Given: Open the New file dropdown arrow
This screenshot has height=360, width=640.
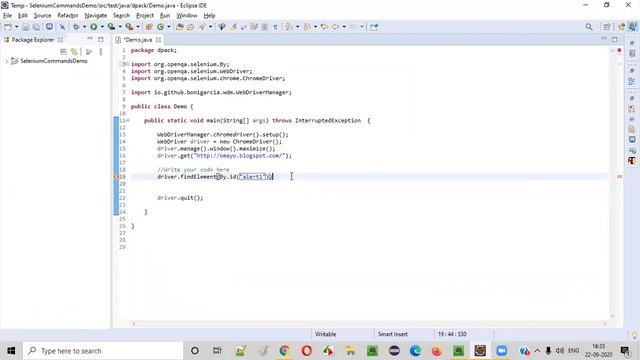Looking at the screenshot, I should pyautogui.click(x=16, y=27).
